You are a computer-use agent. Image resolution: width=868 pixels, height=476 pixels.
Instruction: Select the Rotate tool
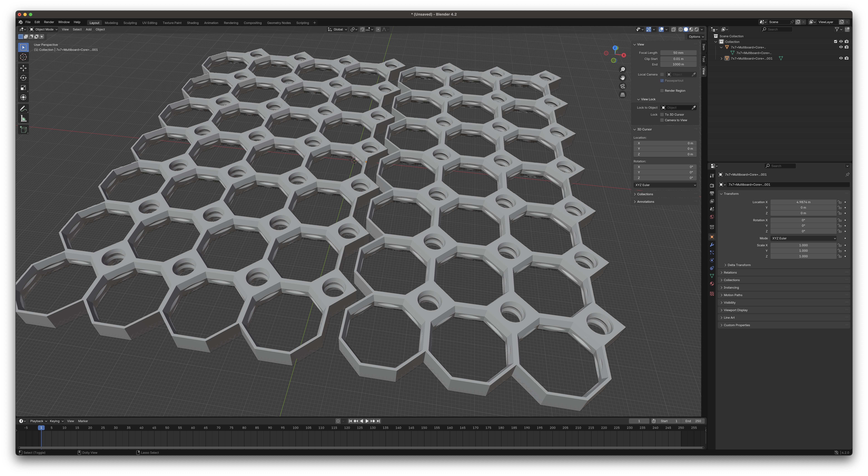[23, 78]
